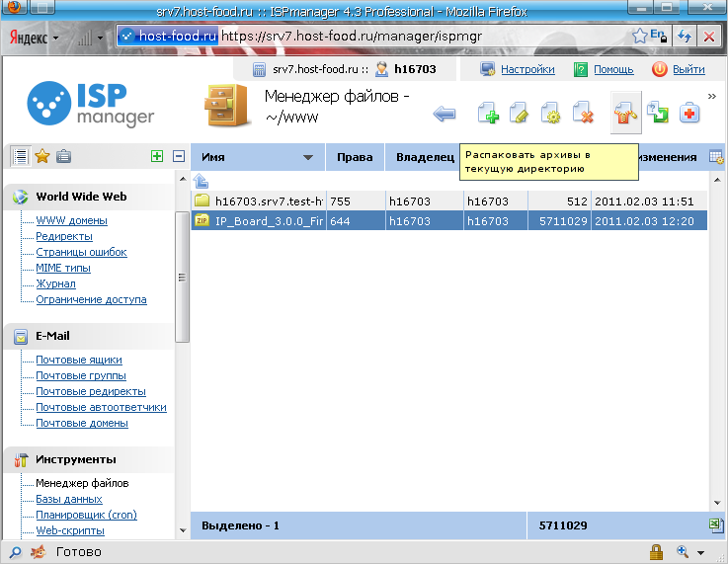This screenshot has height=564, width=728.
Task: Click the first-aid kit icon in toolbar
Action: 689,115
